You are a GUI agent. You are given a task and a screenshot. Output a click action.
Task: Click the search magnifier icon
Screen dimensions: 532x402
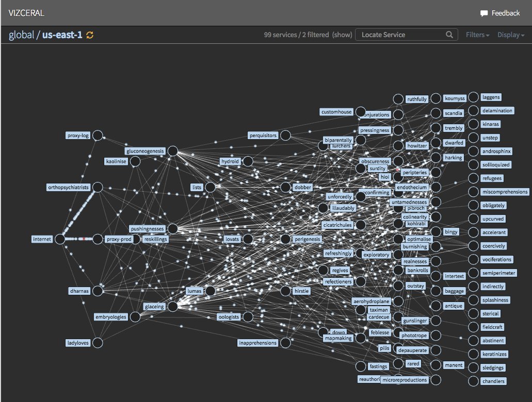[449, 35]
